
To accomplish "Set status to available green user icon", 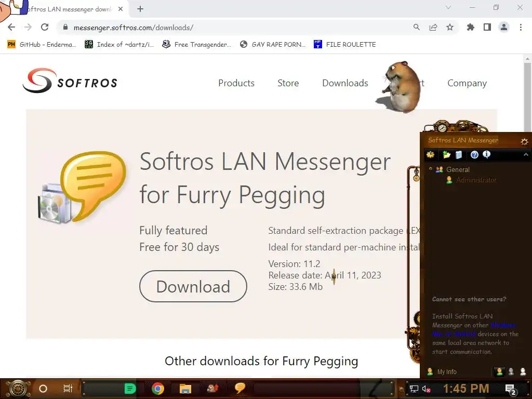I will (x=499, y=371).
